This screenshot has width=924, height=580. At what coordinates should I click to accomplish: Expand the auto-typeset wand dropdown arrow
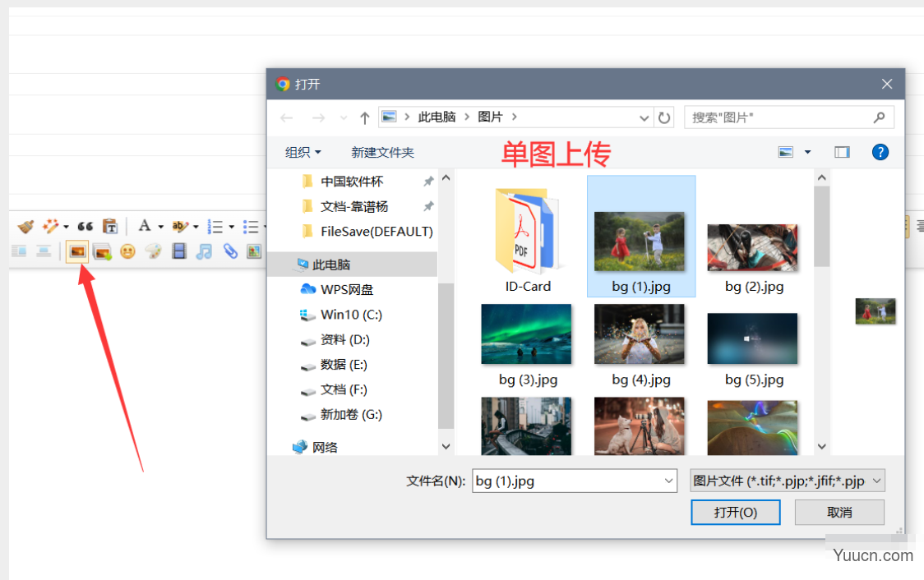[x=66, y=227]
